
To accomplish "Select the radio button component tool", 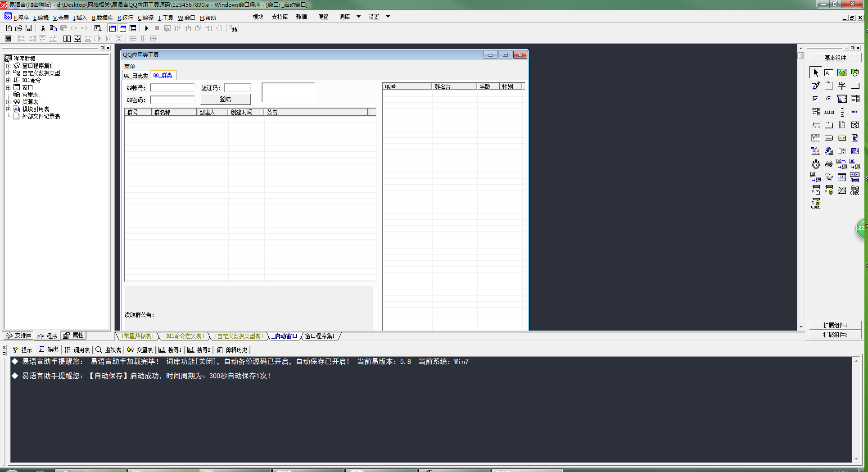I will tap(829, 99).
